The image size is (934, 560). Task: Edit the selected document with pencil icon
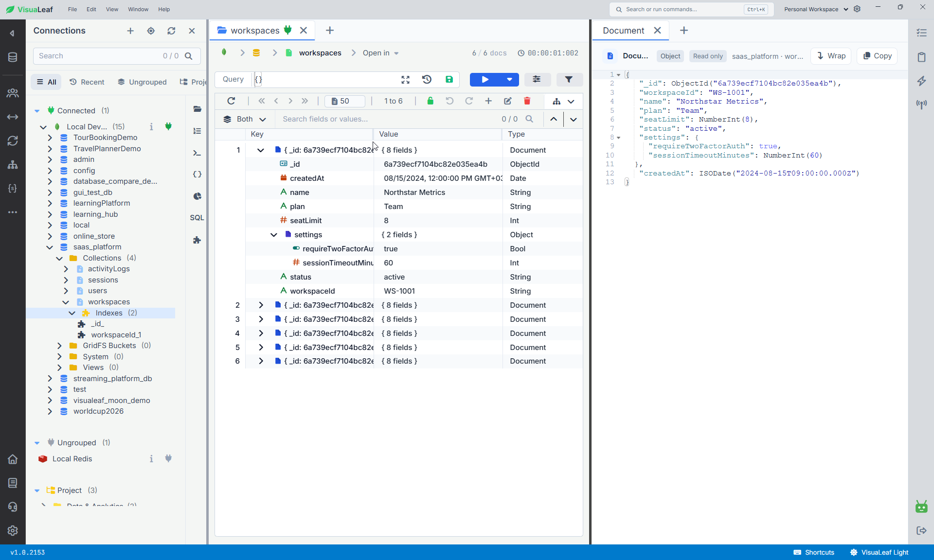point(507,101)
